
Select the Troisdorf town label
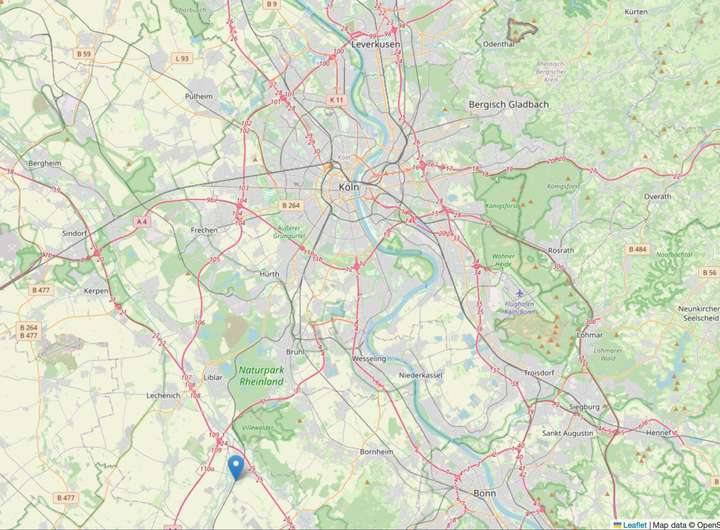click(x=539, y=373)
